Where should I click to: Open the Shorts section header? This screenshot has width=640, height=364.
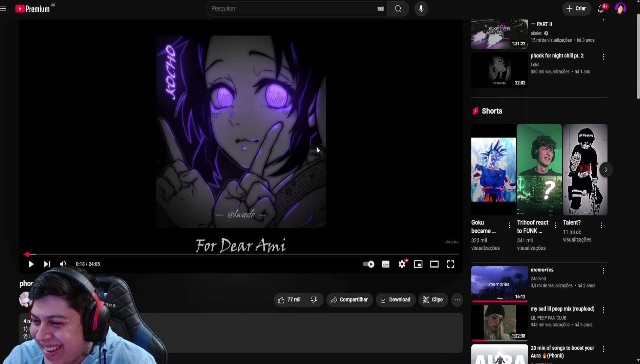[x=492, y=111]
